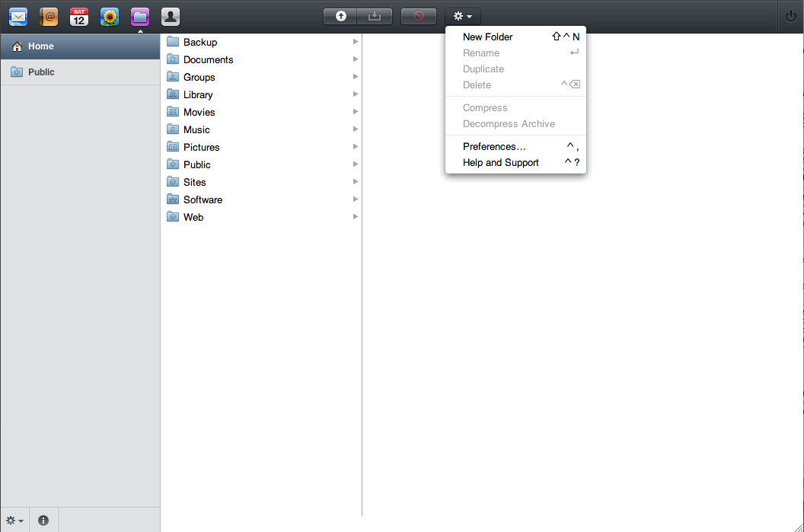Expand the Software folder arrow
The height and width of the screenshot is (532, 804).
356,199
